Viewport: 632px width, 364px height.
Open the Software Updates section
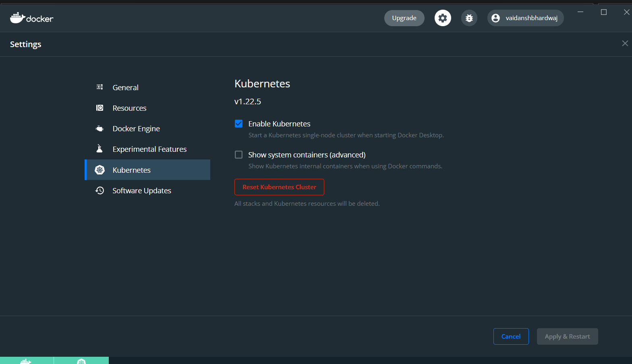coord(147,190)
